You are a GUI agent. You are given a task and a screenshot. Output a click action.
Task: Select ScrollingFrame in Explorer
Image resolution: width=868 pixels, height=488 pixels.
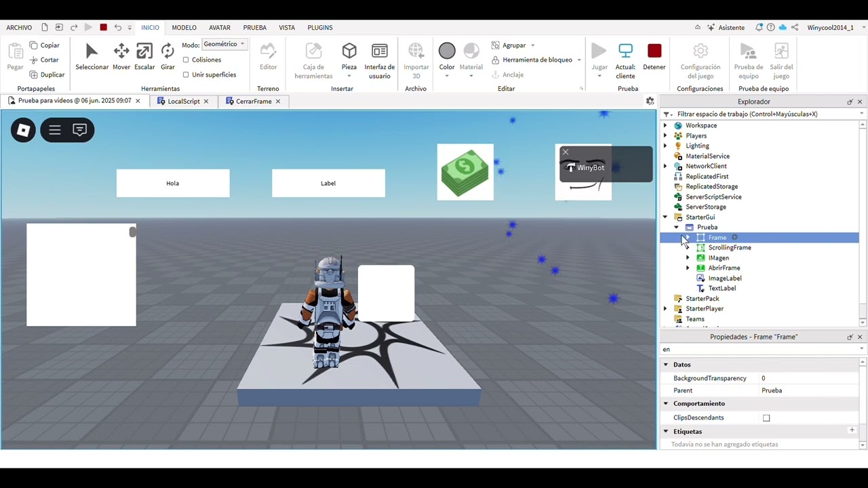[729, 247]
